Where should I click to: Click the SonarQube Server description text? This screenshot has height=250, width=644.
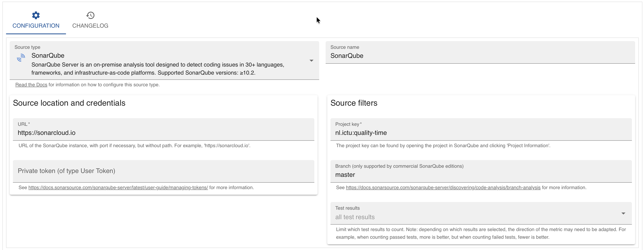[x=158, y=69]
